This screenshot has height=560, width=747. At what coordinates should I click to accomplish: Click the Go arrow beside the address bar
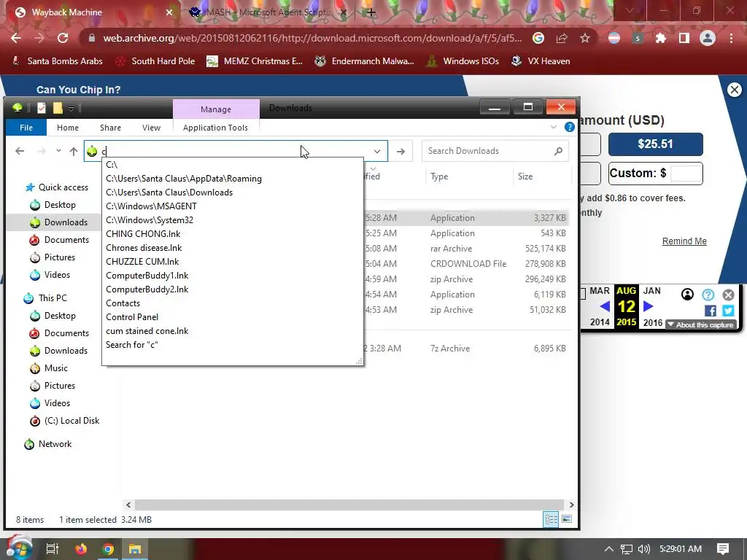click(x=400, y=152)
